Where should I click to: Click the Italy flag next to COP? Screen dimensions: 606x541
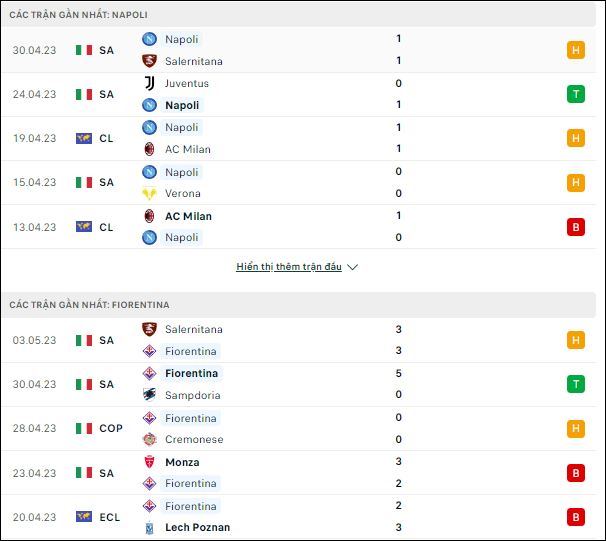click(84, 429)
